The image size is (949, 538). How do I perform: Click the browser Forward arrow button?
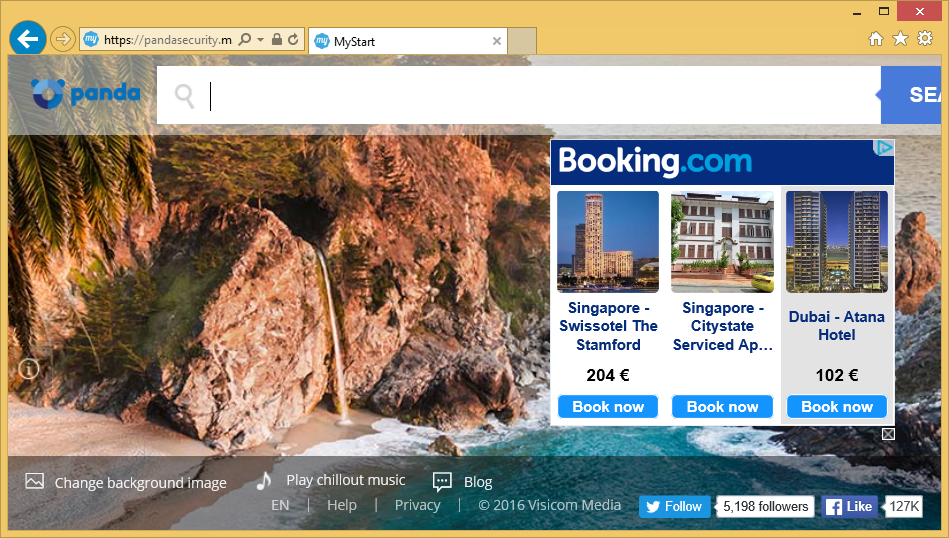[62, 40]
